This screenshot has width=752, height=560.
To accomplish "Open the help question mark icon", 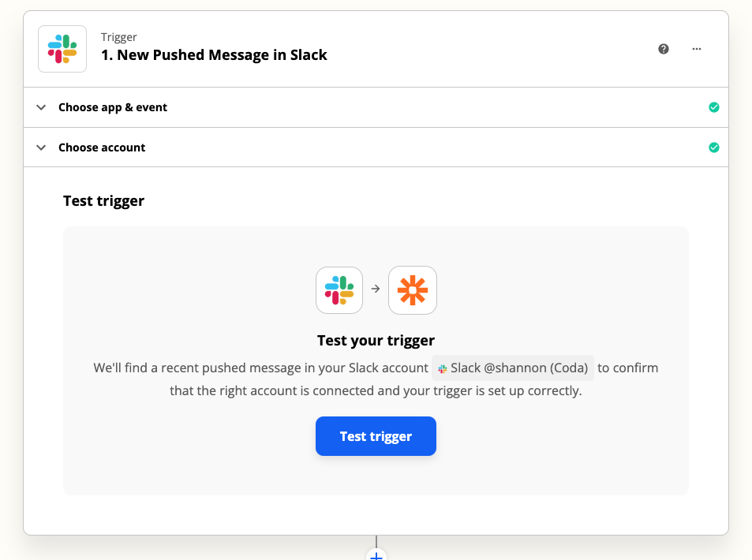I will 664,49.
